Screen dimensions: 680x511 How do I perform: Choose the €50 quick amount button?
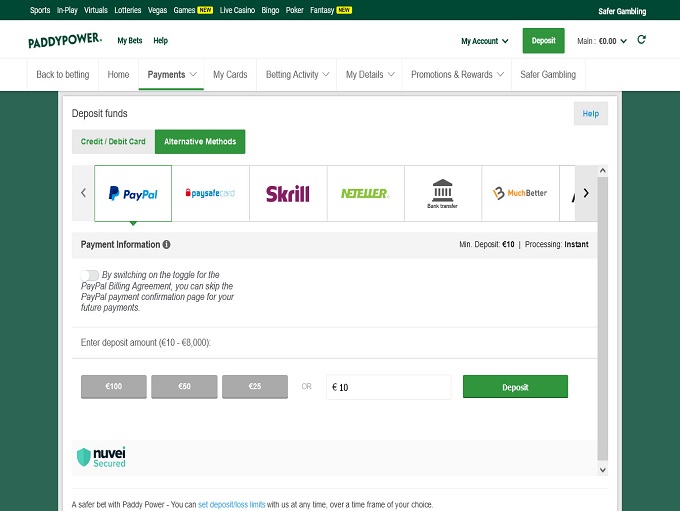pos(184,387)
